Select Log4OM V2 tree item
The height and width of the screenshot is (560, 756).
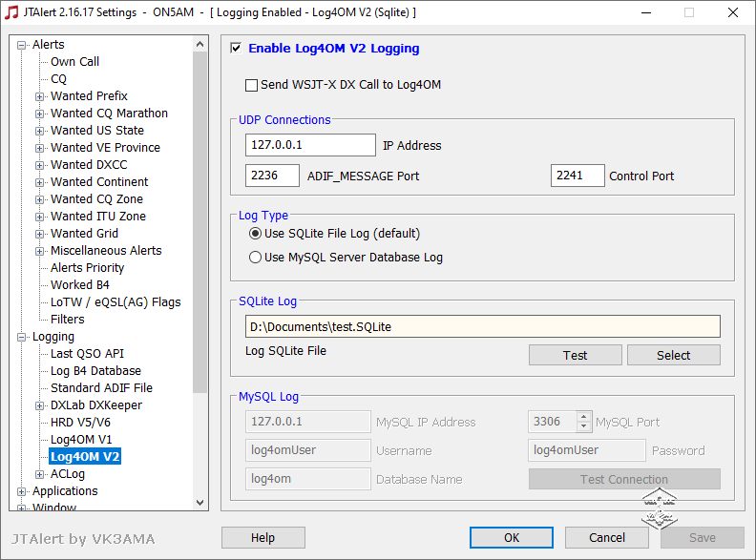coord(85,457)
